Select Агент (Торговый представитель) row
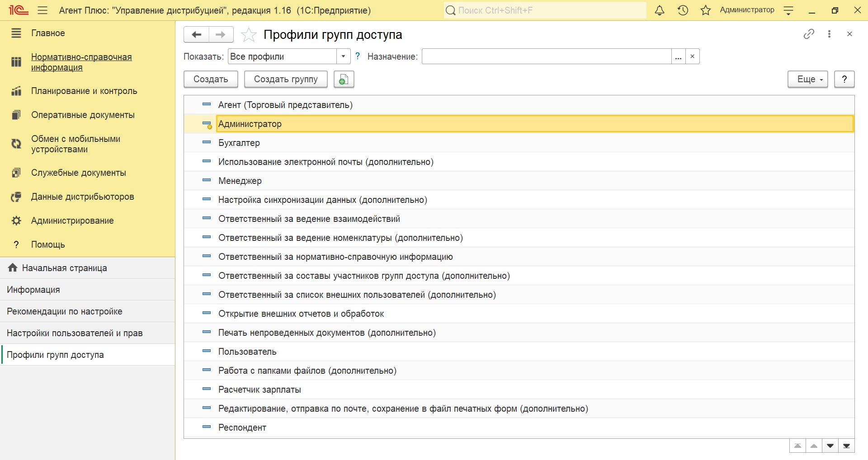Viewport: 868px width, 460px height. pyautogui.click(x=519, y=105)
